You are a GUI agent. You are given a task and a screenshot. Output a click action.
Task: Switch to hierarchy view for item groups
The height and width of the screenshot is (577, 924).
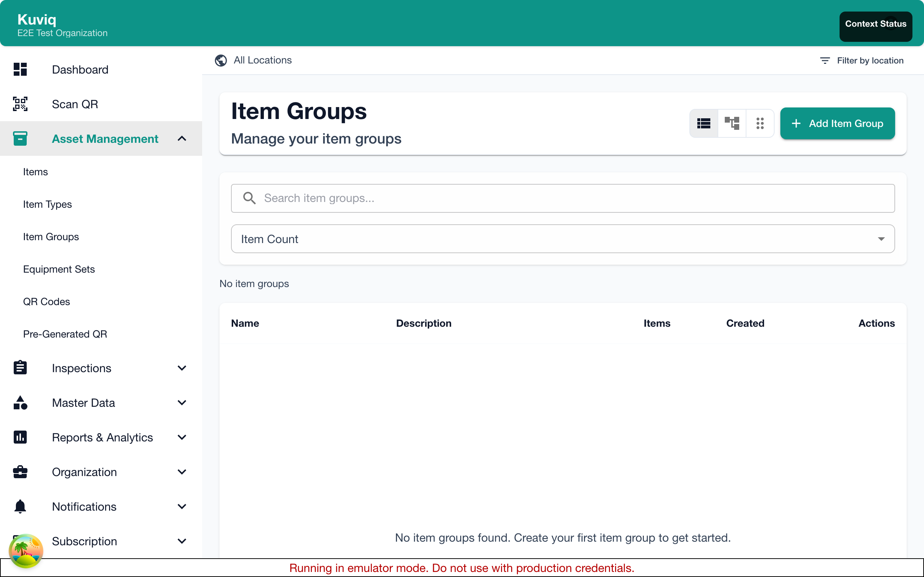click(732, 123)
